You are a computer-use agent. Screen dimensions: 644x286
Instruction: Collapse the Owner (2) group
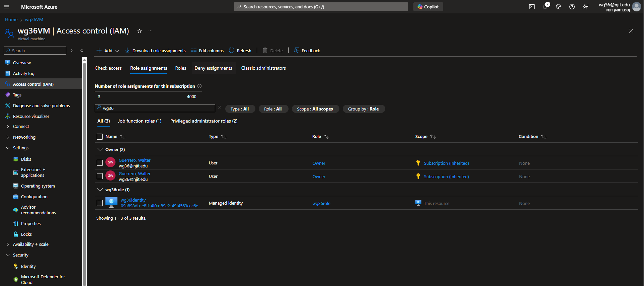click(x=100, y=149)
